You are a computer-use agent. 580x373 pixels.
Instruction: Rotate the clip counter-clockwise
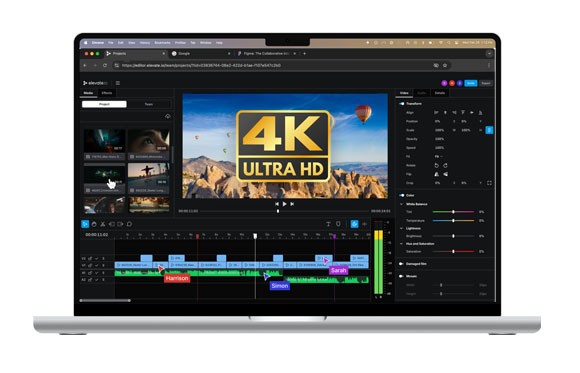point(436,165)
